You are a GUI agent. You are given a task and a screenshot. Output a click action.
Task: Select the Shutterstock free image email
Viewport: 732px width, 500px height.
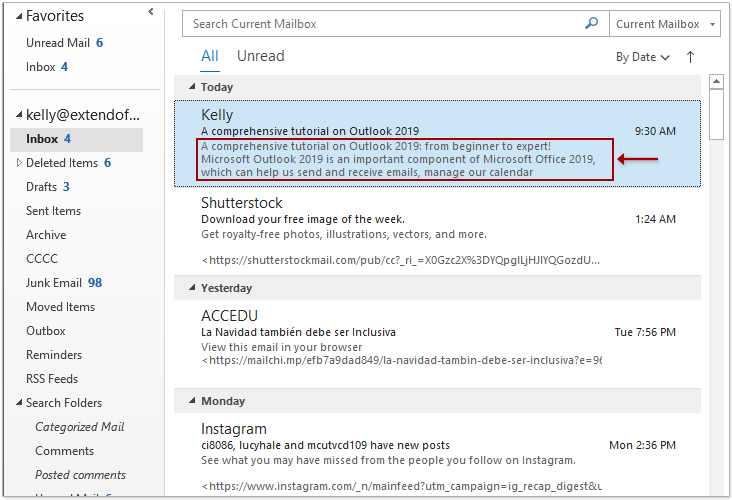click(437, 231)
